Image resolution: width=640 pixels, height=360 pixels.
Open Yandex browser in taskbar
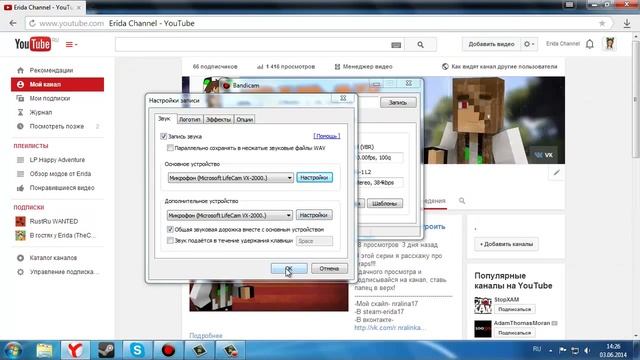75,350
